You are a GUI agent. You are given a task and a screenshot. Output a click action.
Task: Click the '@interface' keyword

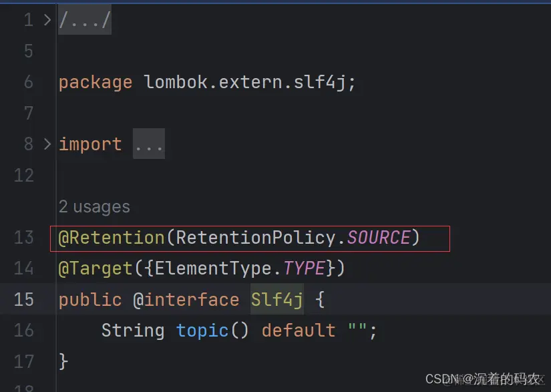[x=186, y=300]
